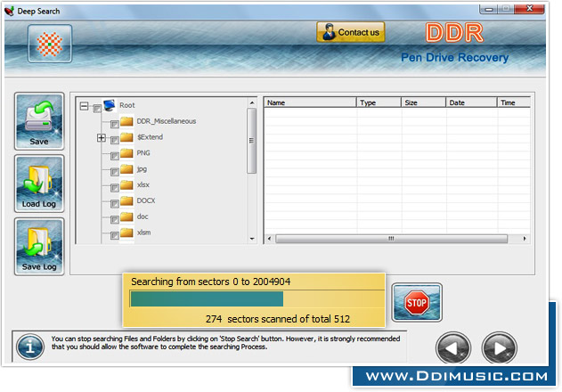Check the xlsx folder checkbox

click(x=115, y=188)
